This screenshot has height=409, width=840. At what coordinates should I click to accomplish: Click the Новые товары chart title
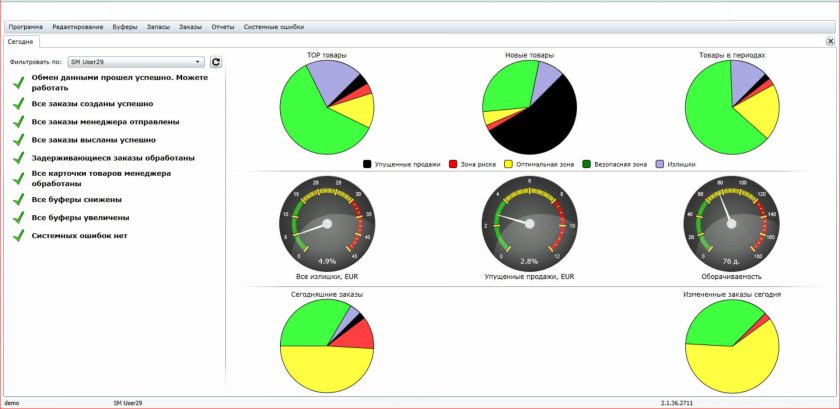[529, 55]
